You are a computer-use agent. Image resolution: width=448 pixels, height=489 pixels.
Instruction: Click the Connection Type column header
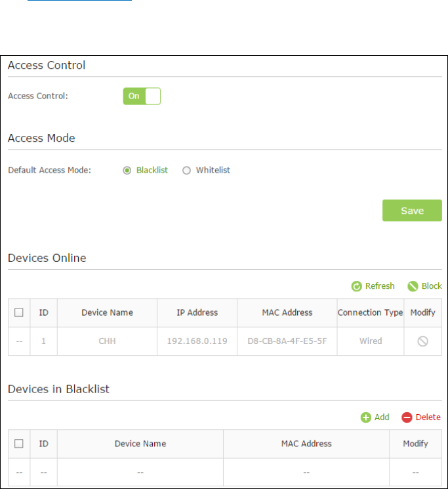370,312
